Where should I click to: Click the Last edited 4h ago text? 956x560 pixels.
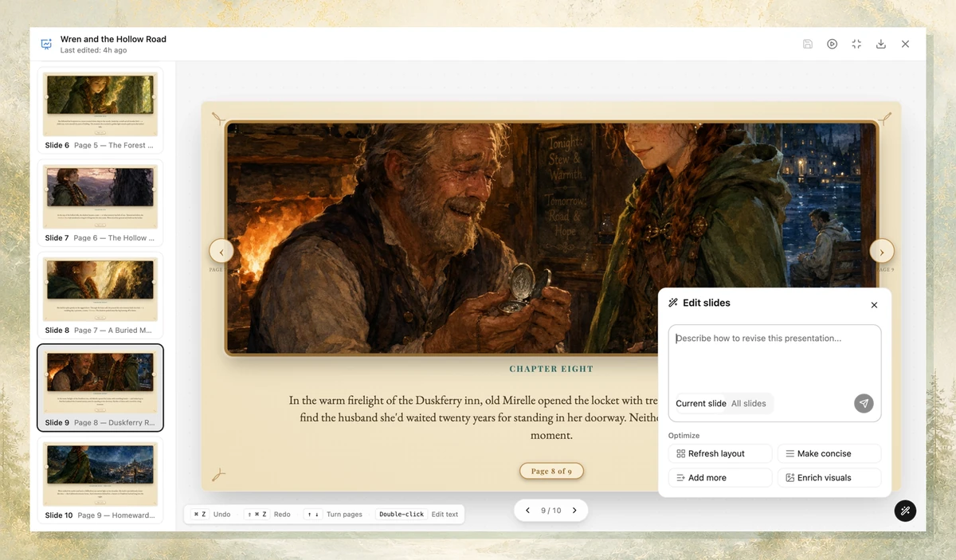coord(94,50)
